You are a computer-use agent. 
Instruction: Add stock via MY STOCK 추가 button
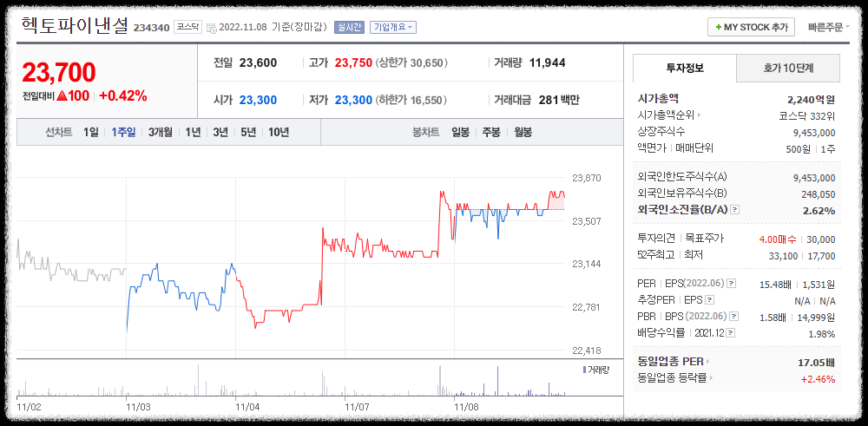pos(751,27)
